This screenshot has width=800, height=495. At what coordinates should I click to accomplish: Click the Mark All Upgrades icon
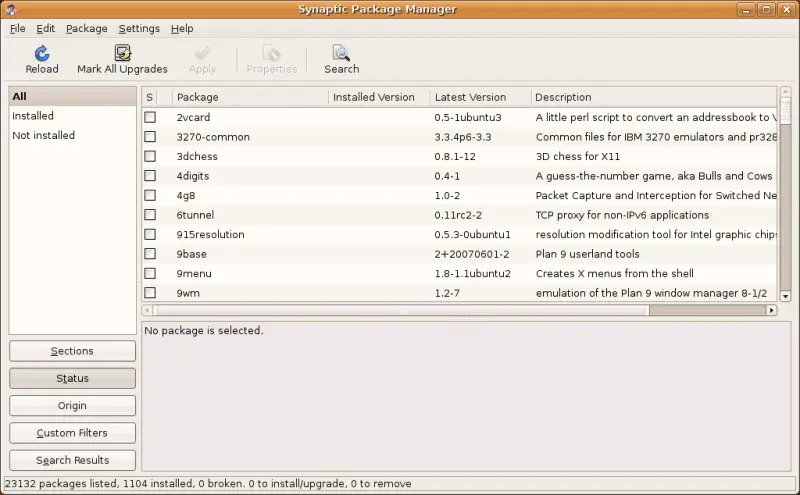pyautogui.click(x=122, y=53)
